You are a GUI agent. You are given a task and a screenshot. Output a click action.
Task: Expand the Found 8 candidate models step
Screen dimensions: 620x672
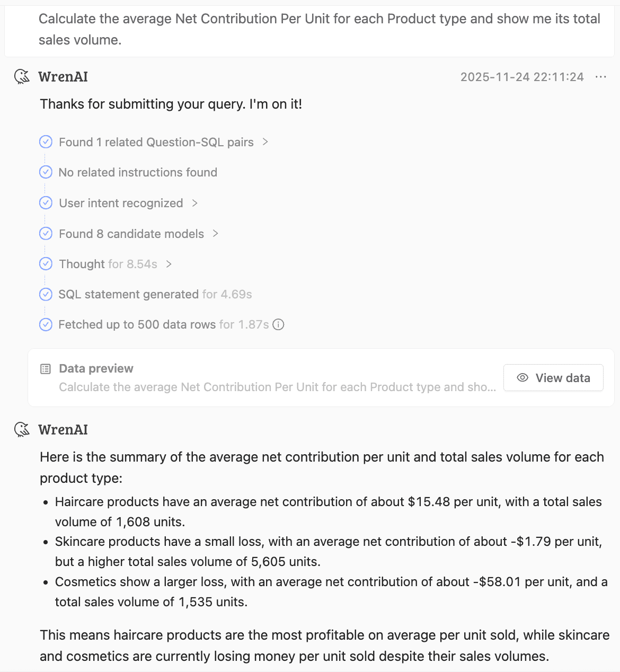click(216, 234)
